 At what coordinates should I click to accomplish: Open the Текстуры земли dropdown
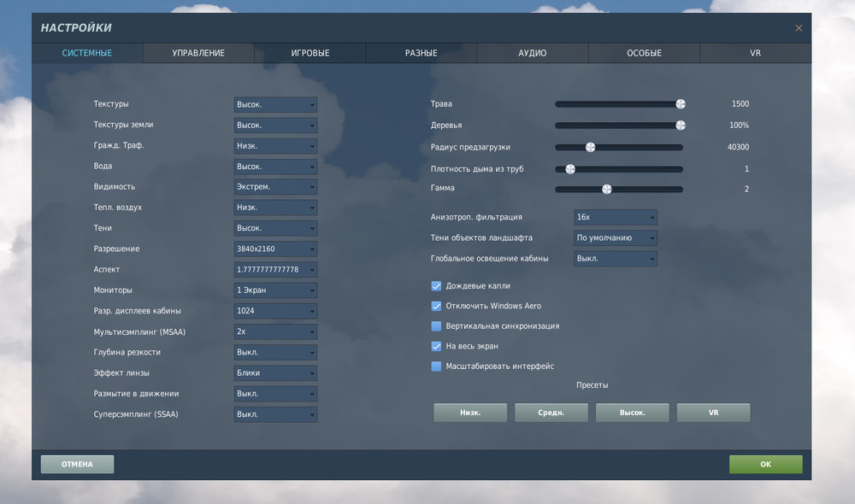[275, 125]
